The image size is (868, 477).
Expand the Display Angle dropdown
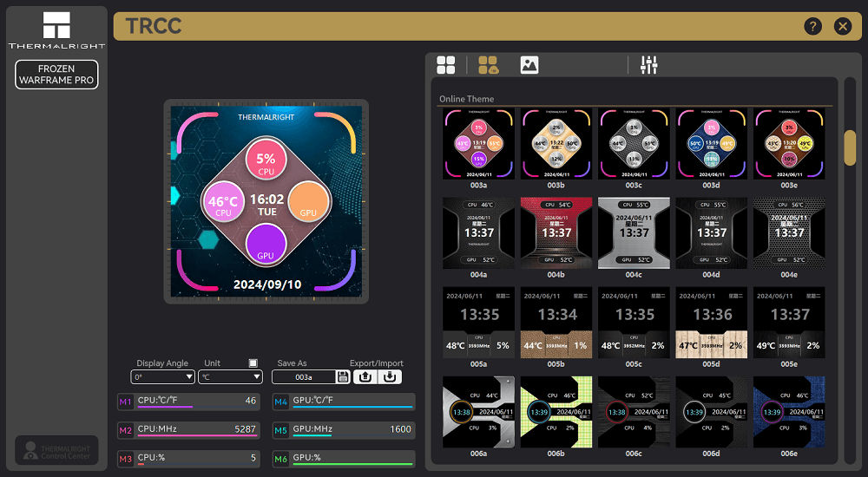[x=163, y=377]
